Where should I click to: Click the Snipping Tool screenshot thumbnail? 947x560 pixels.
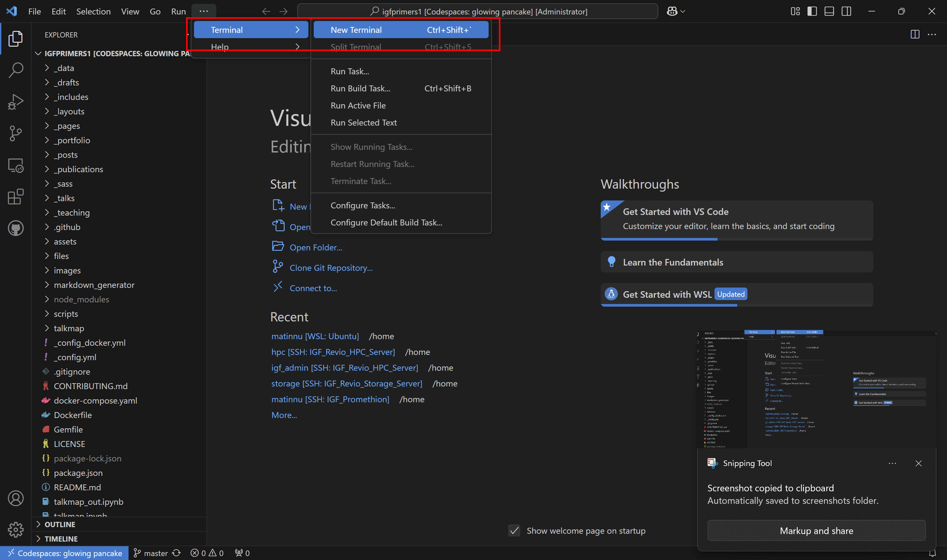(x=816, y=389)
